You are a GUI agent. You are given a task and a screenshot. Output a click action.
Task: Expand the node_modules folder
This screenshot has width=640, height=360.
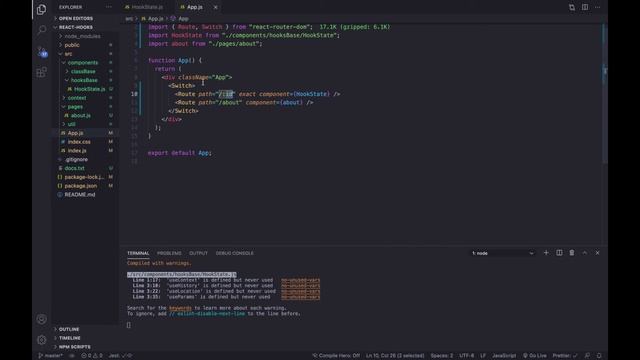click(82, 36)
